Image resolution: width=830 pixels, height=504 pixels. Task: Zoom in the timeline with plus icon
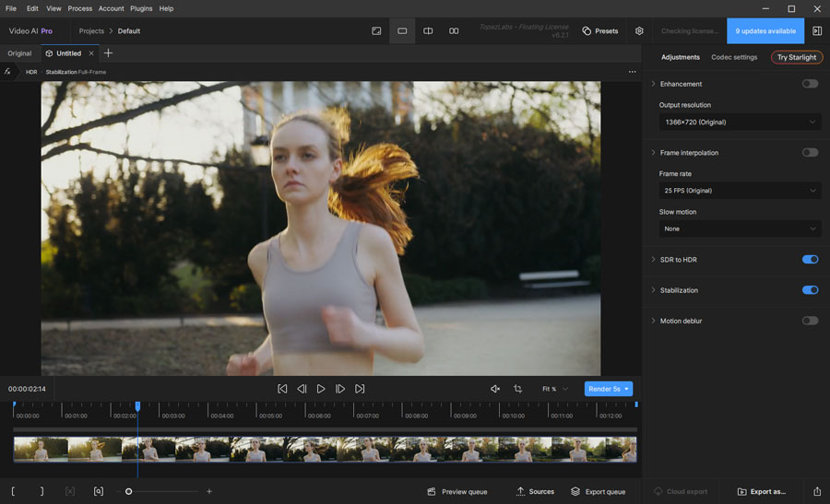point(209,491)
